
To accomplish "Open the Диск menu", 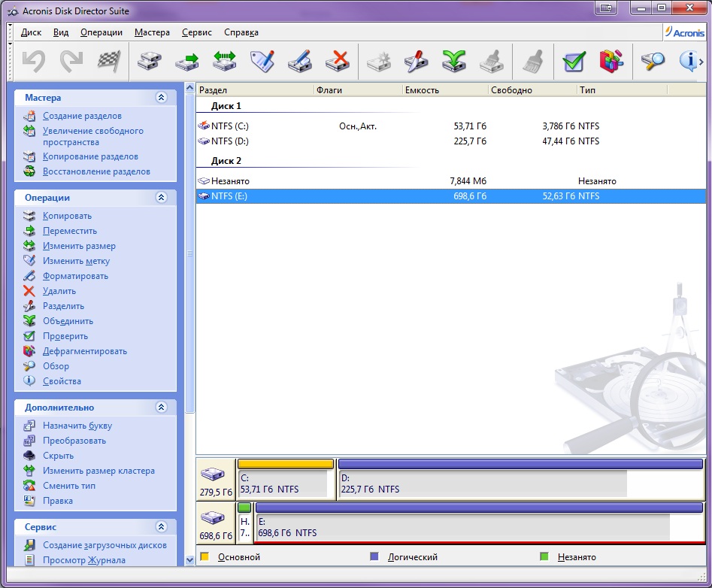I will [x=31, y=32].
